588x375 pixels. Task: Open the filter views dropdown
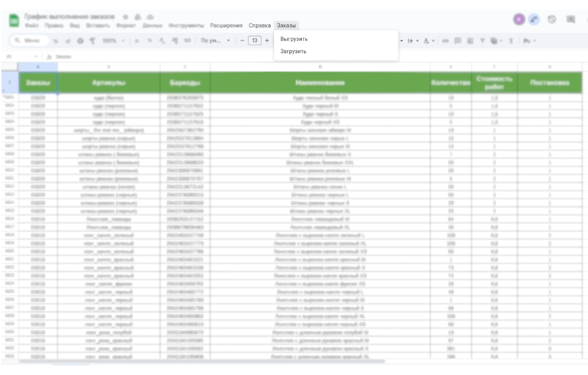[496, 40]
